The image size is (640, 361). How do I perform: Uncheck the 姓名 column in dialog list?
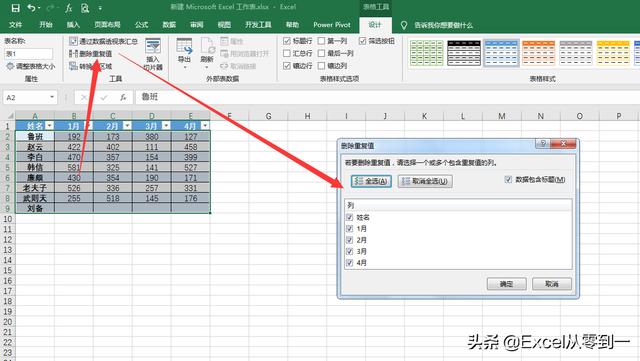pyautogui.click(x=349, y=217)
